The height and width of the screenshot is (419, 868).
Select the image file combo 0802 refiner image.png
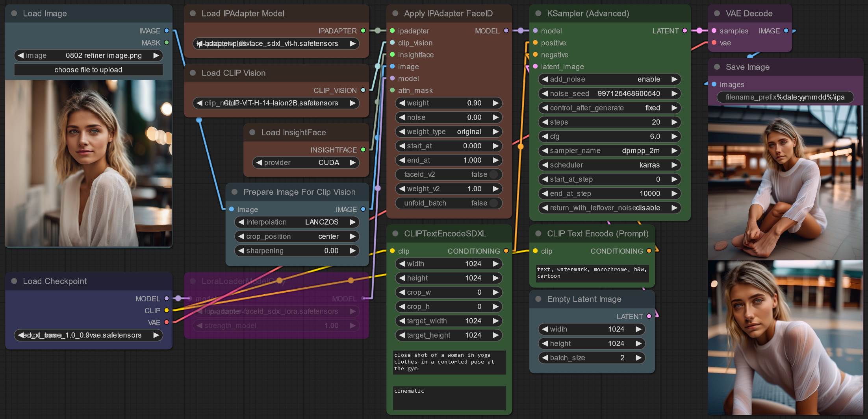click(88, 55)
